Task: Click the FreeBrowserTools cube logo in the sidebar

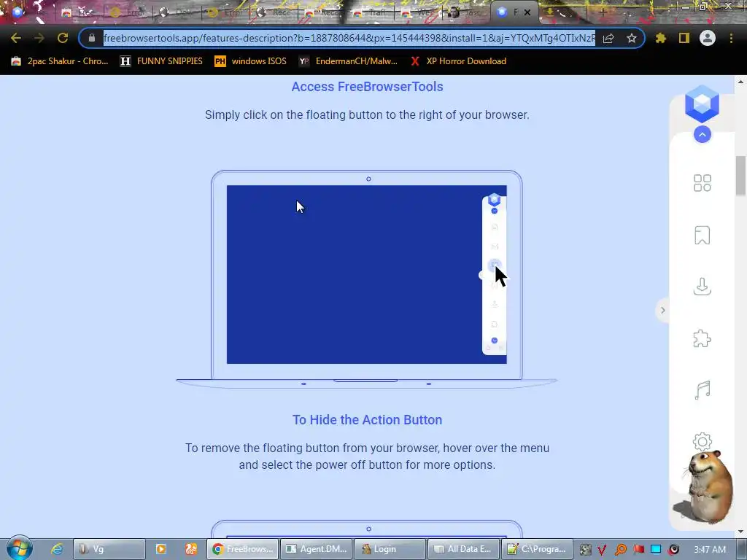Action: point(702,104)
